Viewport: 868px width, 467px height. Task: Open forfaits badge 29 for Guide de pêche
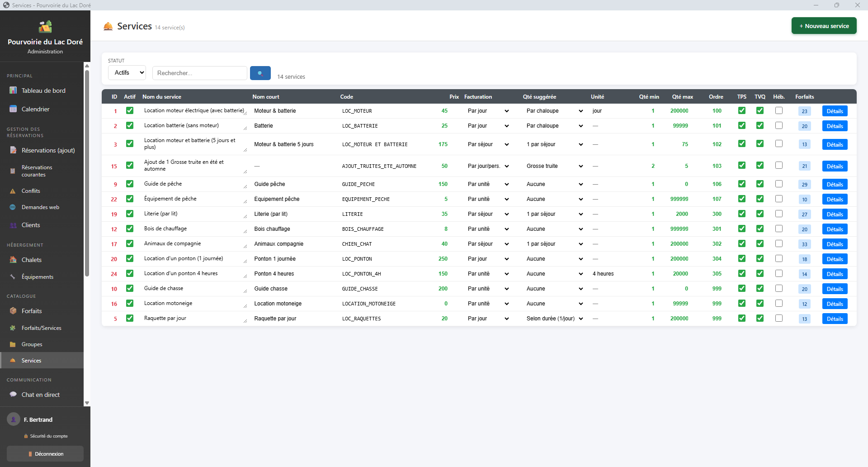pyautogui.click(x=804, y=185)
